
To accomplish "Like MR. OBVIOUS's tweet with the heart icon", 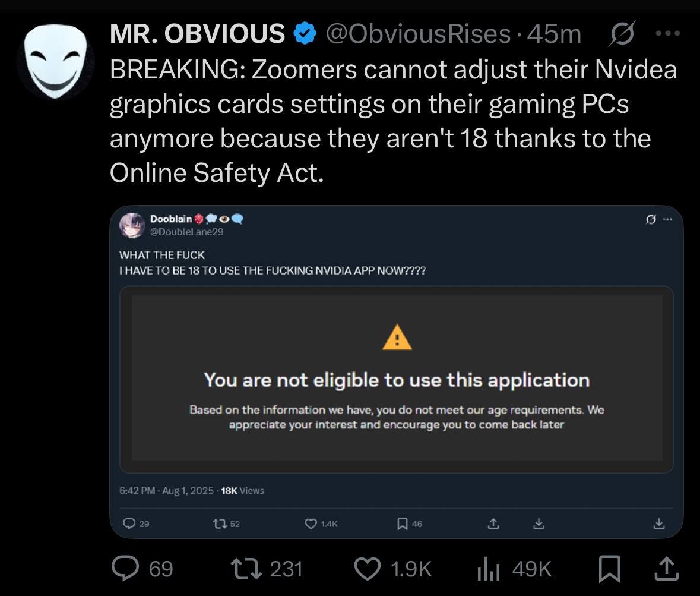I will pos(368,569).
